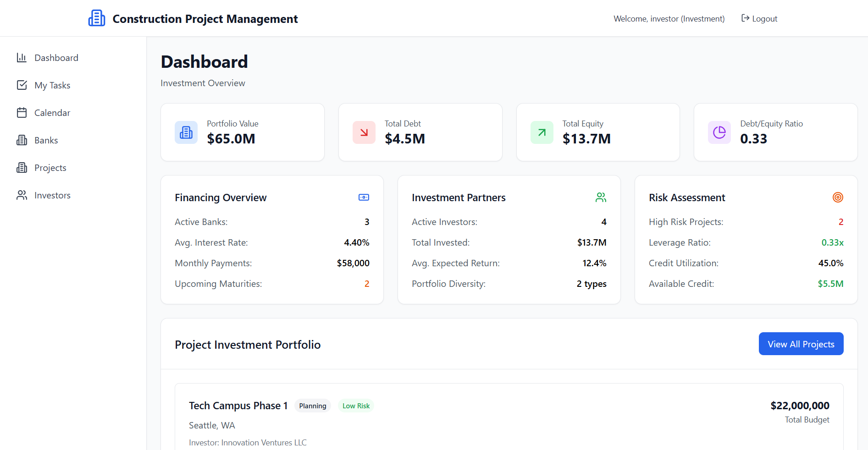Click the green Total Equity arrow icon
Viewport: 868px width, 450px height.
pos(542,132)
